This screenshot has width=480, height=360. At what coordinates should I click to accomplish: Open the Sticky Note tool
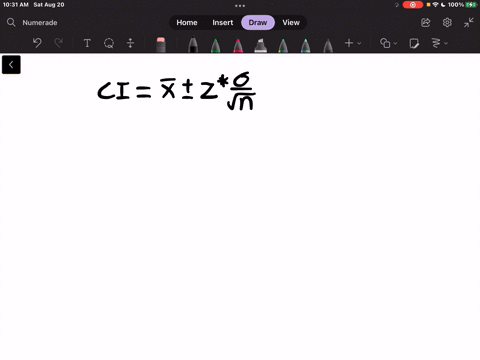click(x=414, y=43)
